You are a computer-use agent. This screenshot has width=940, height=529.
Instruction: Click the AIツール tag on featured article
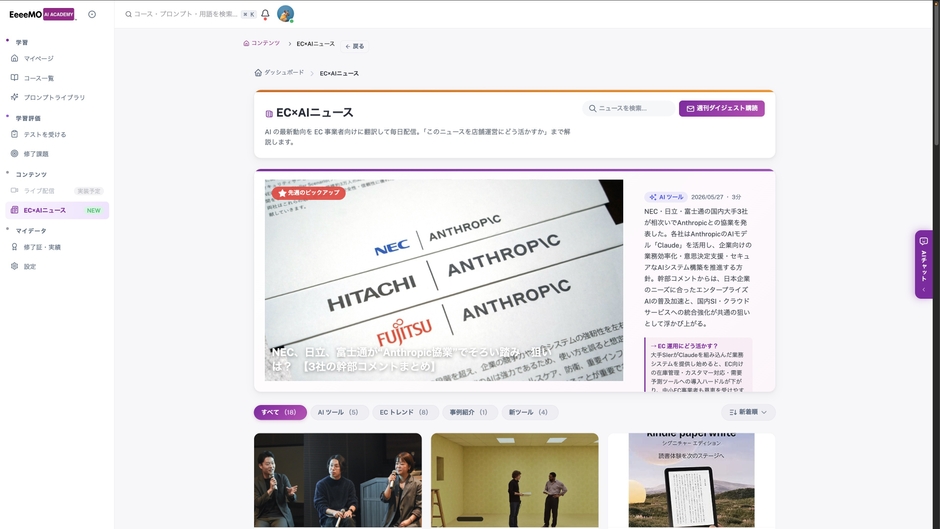pyautogui.click(x=665, y=197)
